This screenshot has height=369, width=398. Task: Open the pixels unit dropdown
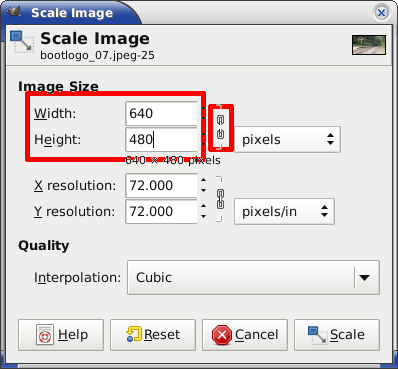tap(287, 139)
